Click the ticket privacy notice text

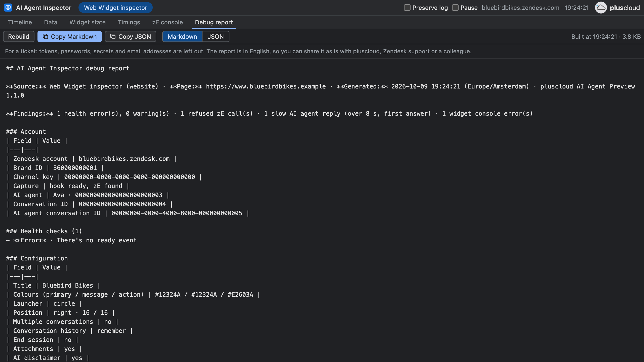238,51
